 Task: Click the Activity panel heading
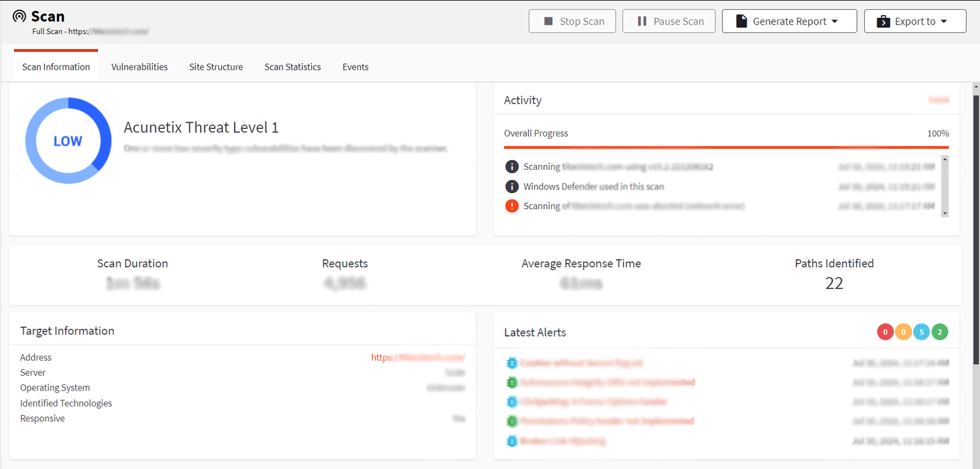tap(522, 100)
